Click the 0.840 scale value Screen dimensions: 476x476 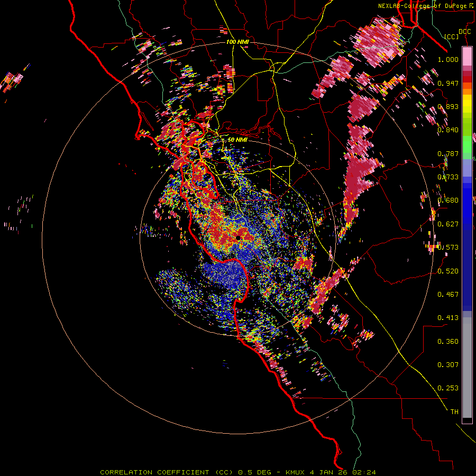(x=448, y=130)
